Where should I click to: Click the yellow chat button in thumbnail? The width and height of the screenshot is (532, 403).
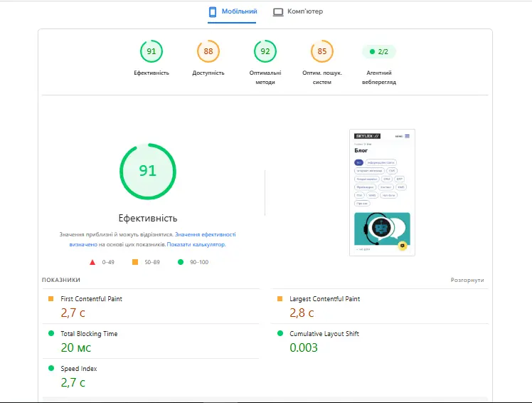403,246
